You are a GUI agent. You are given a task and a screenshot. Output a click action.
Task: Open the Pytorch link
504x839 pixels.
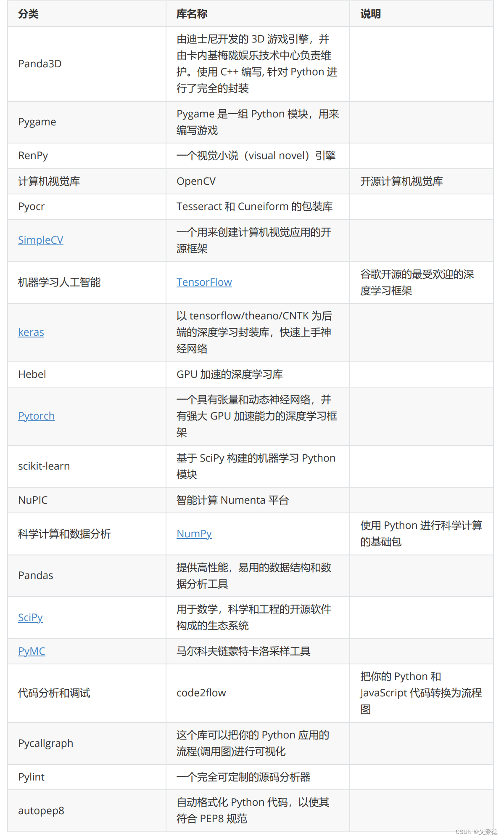pyautogui.click(x=36, y=416)
